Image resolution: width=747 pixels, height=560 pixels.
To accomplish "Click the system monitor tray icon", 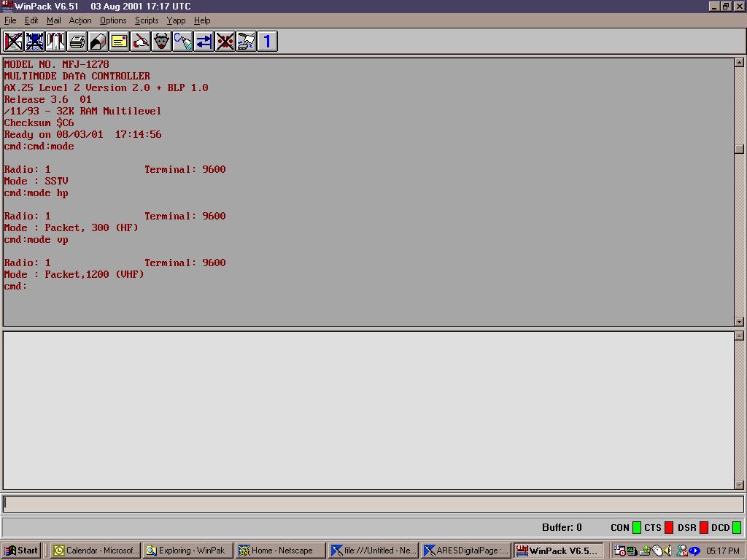I will (632, 551).
